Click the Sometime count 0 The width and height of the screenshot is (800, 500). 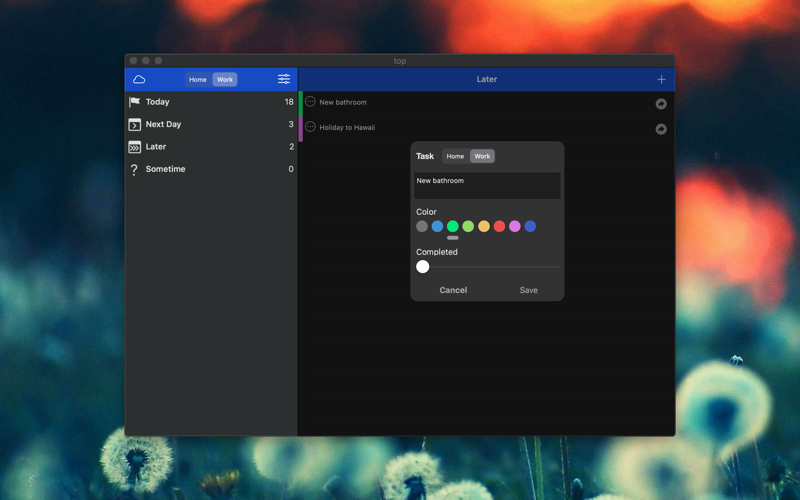[x=291, y=169]
